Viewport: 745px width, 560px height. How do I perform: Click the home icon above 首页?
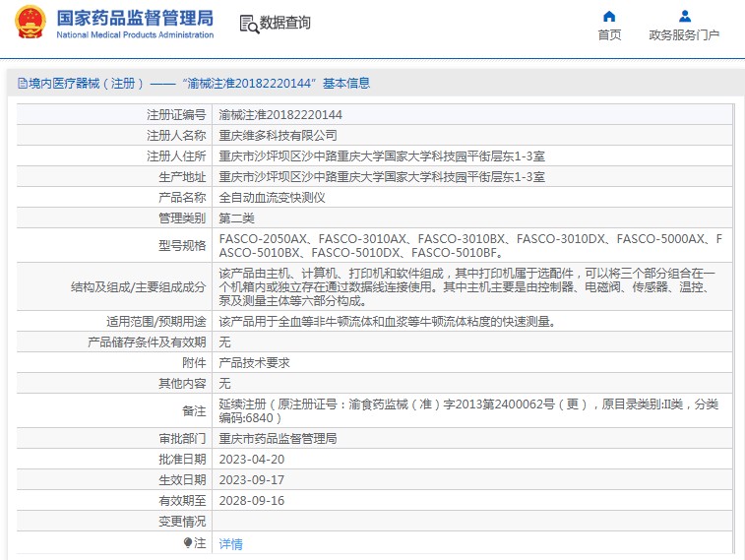[x=609, y=16]
